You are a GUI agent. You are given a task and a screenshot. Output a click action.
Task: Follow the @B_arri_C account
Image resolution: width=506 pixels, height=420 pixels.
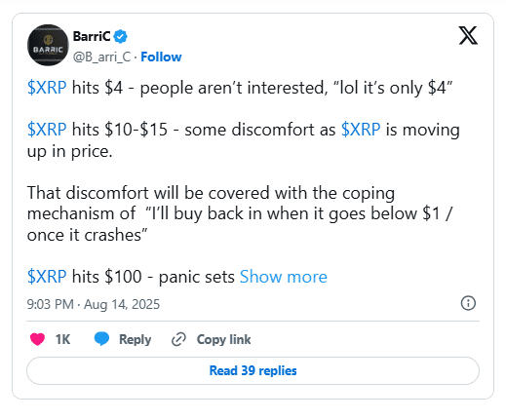pos(161,57)
